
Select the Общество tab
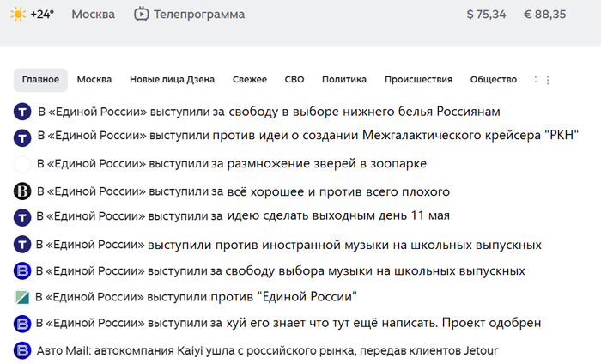click(x=494, y=80)
